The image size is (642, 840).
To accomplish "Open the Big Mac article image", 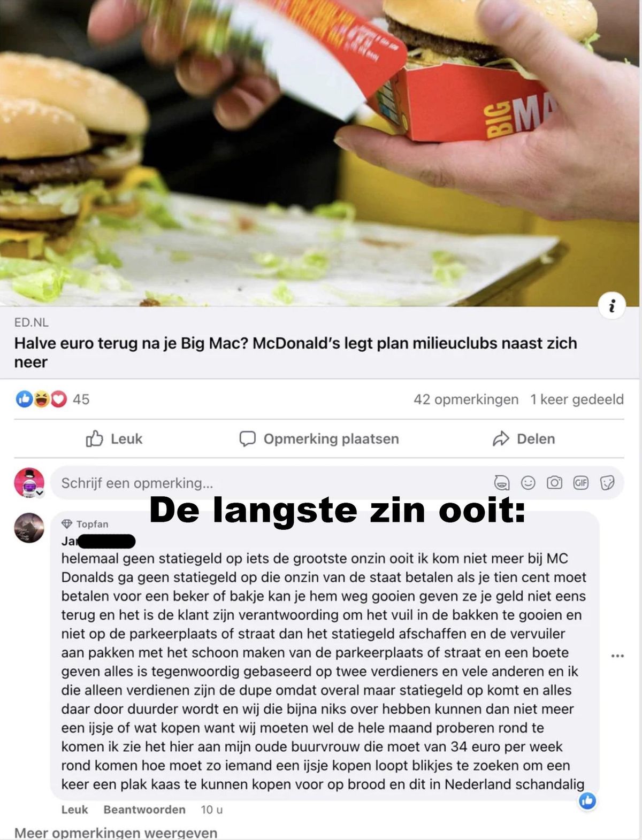I will coord(320,153).
